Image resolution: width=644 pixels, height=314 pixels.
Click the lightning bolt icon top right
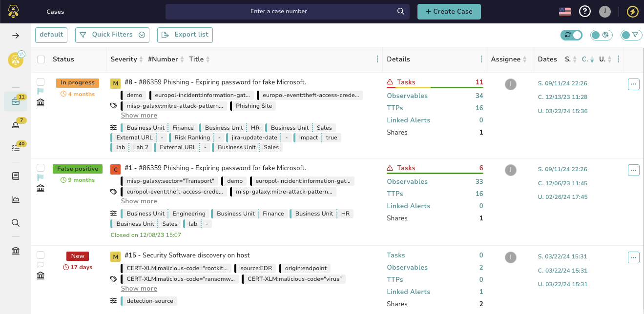632,11
